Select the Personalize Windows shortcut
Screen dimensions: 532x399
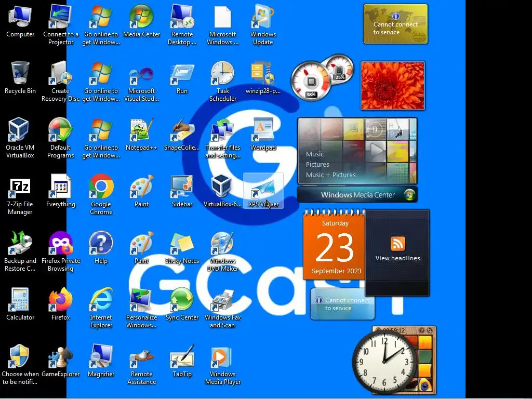141,308
